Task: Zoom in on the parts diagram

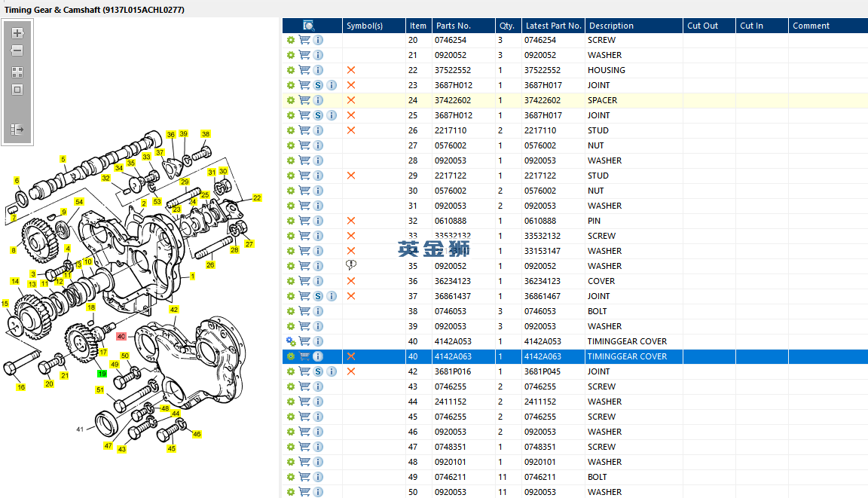Action: tap(17, 33)
